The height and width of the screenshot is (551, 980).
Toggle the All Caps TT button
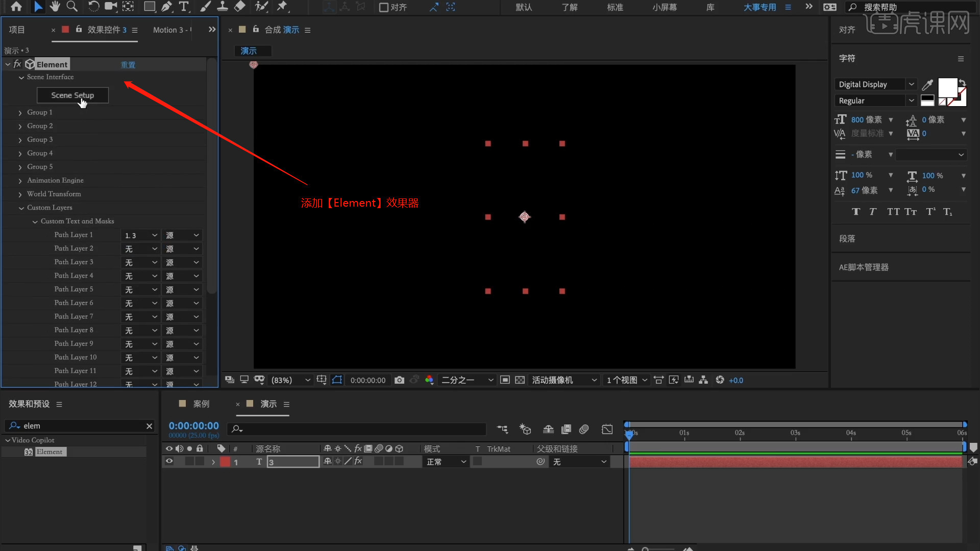point(893,212)
